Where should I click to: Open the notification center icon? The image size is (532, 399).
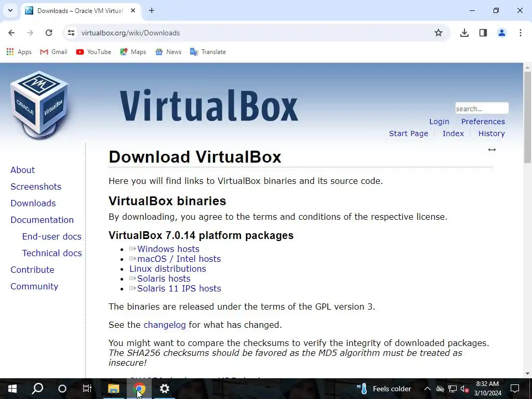click(515, 389)
